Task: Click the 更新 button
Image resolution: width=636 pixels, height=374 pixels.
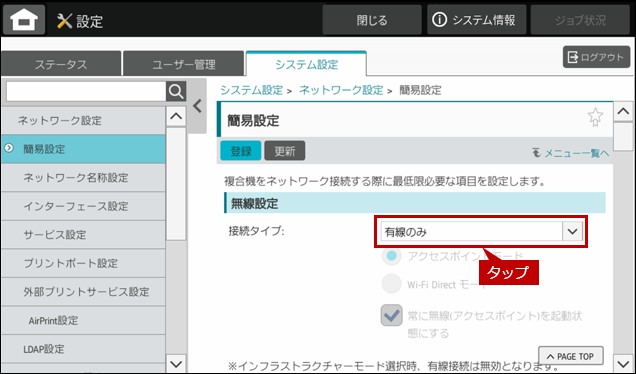Action: (x=285, y=150)
